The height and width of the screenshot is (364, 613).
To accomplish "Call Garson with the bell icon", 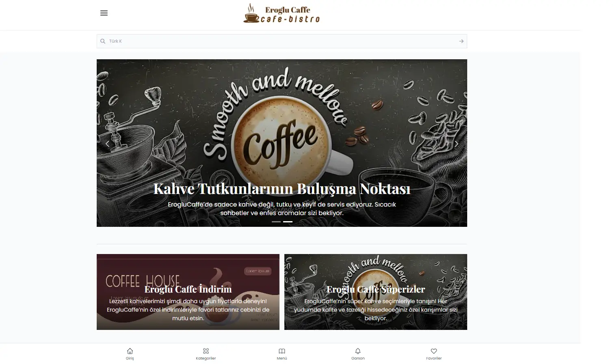I will (x=358, y=354).
